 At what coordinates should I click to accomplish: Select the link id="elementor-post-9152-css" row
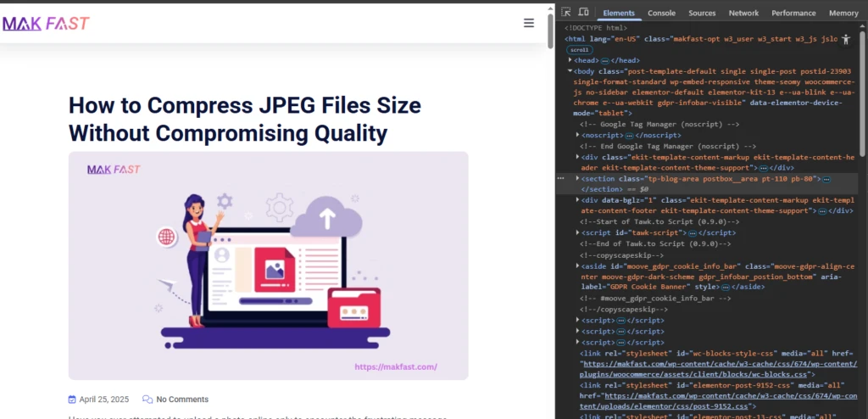pyautogui.click(x=718, y=396)
